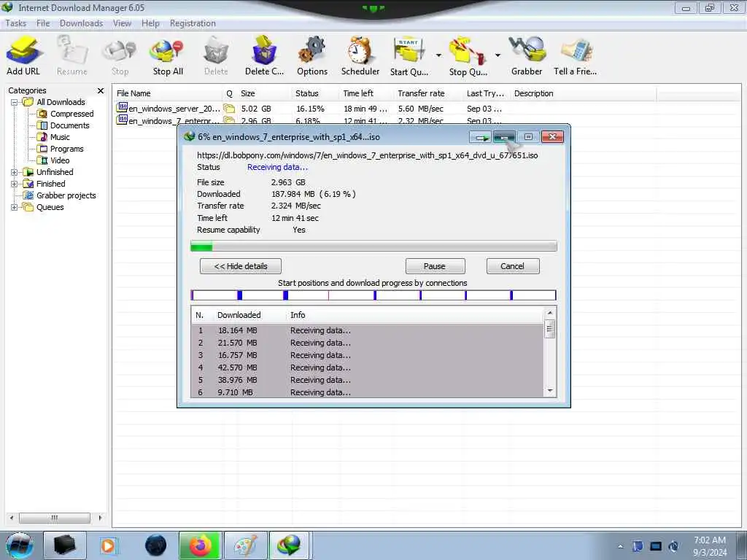
Task: Open the Downloads menu
Action: [x=82, y=23]
